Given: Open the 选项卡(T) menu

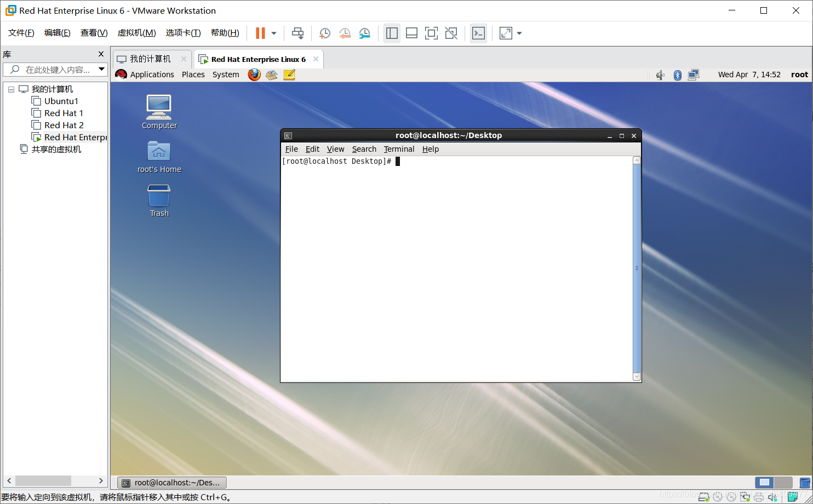Looking at the screenshot, I should click(x=184, y=33).
